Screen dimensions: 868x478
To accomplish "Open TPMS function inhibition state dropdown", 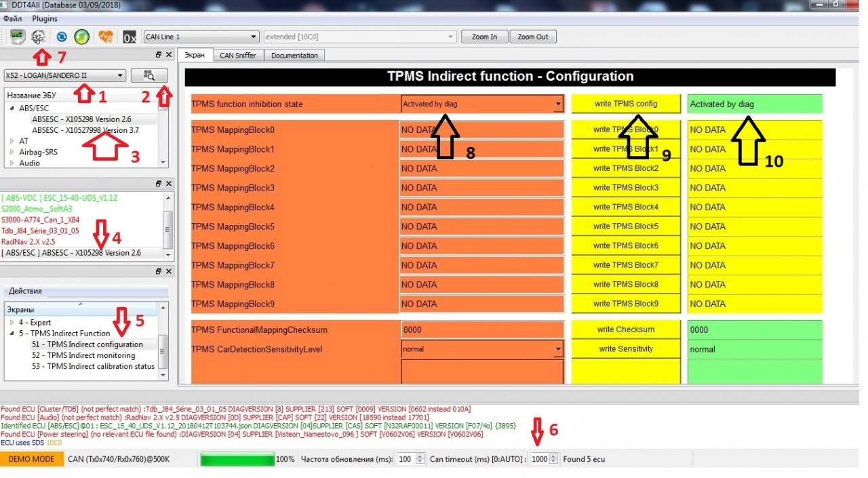I will click(x=558, y=104).
